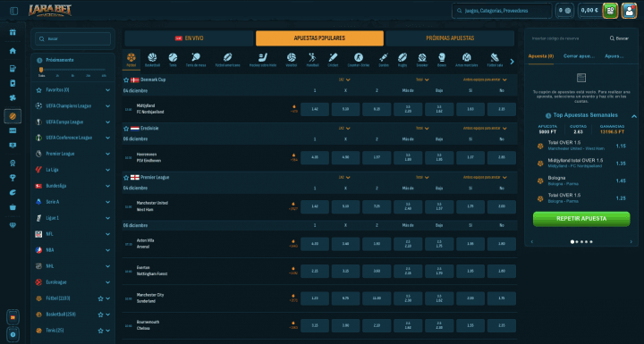Click the user profile avatar icon
Viewport: 644px width, 344px height.
[x=629, y=11]
